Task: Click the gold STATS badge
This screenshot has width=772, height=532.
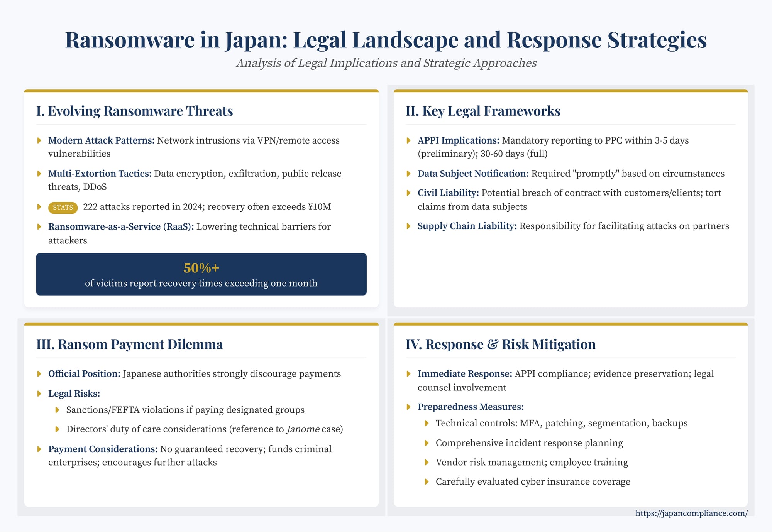Action: click(x=63, y=208)
